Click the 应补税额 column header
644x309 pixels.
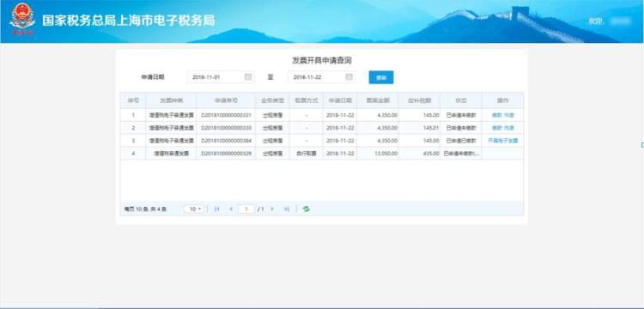click(x=419, y=100)
